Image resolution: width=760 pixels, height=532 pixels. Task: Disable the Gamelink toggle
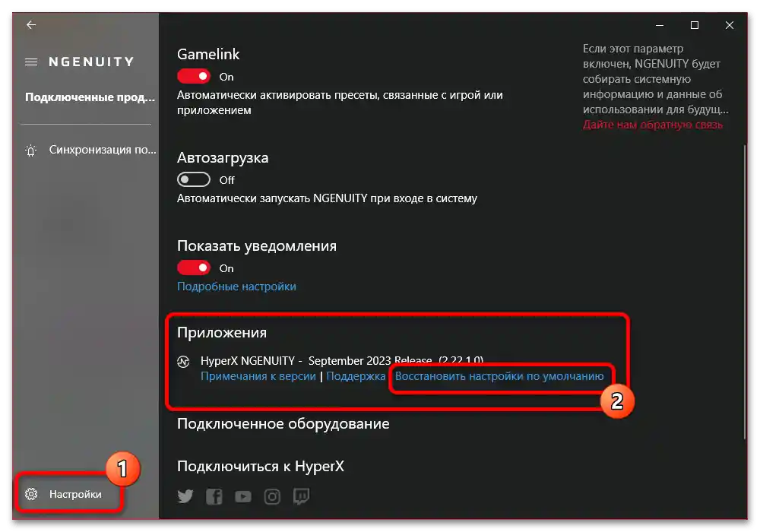tap(193, 76)
